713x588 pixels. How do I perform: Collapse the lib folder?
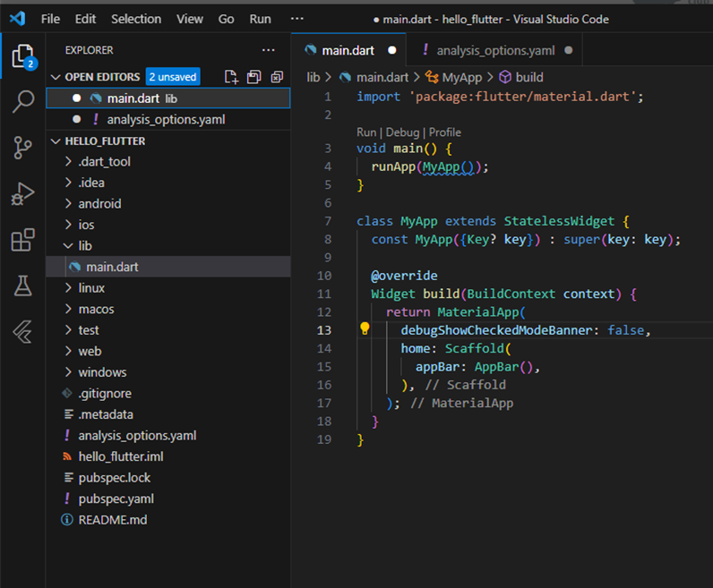[x=68, y=246]
